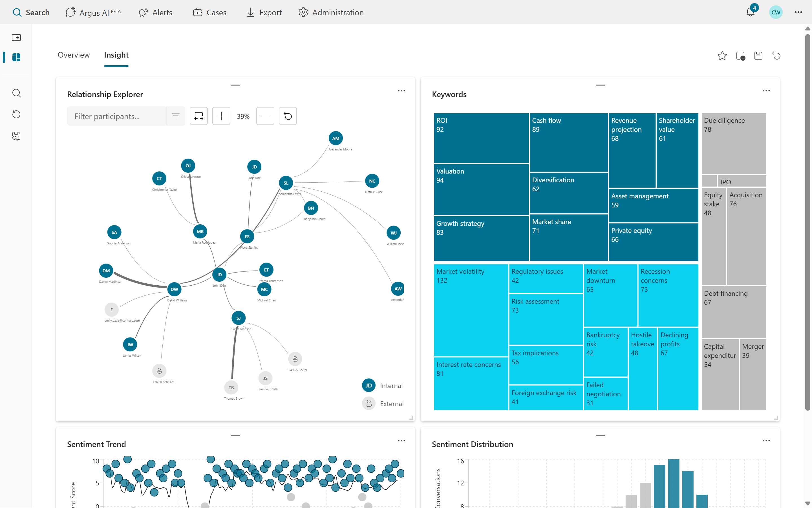
Task: Open the top-right more options ellipsis
Action: (798, 12)
